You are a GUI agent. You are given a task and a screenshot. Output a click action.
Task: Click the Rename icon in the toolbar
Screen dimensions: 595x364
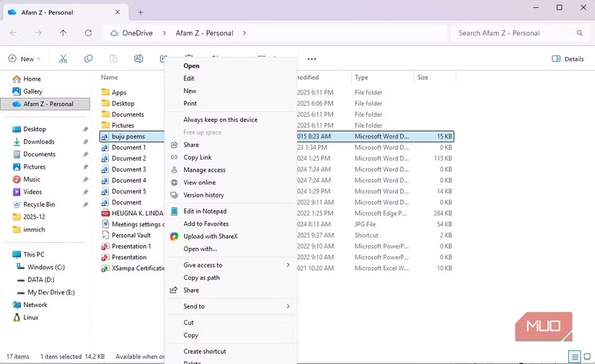coord(138,58)
